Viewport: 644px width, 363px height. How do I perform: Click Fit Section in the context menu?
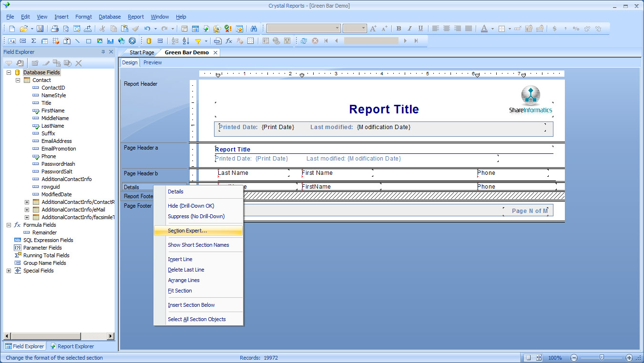pos(180,291)
